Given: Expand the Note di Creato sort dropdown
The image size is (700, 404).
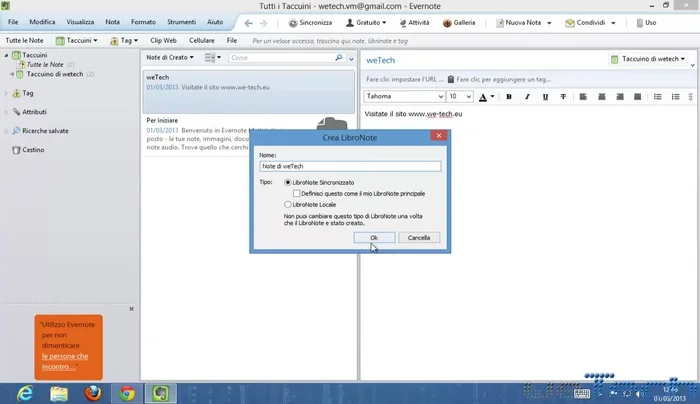Looking at the screenshot, I should coord(185,58).
